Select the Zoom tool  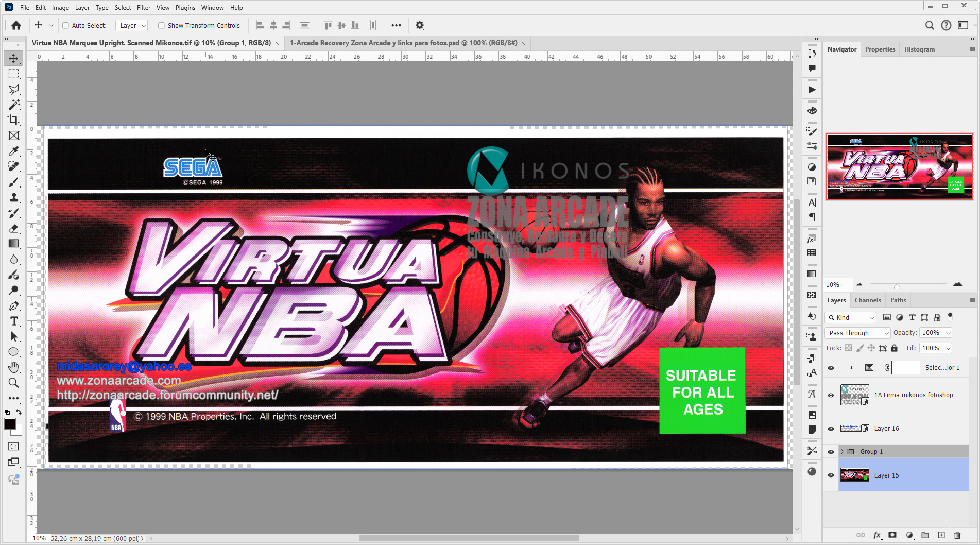(x=13, y=383)
